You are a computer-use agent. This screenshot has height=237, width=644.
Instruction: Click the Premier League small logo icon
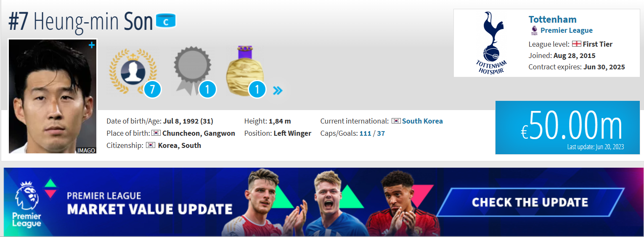point(534,30)
